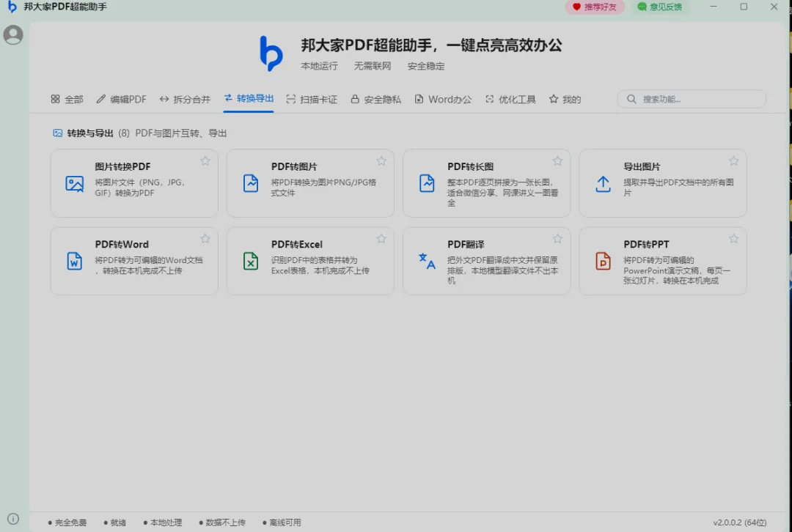
Task: Open the info icon at bottom-left sidebar
Action: click(13, 518)
